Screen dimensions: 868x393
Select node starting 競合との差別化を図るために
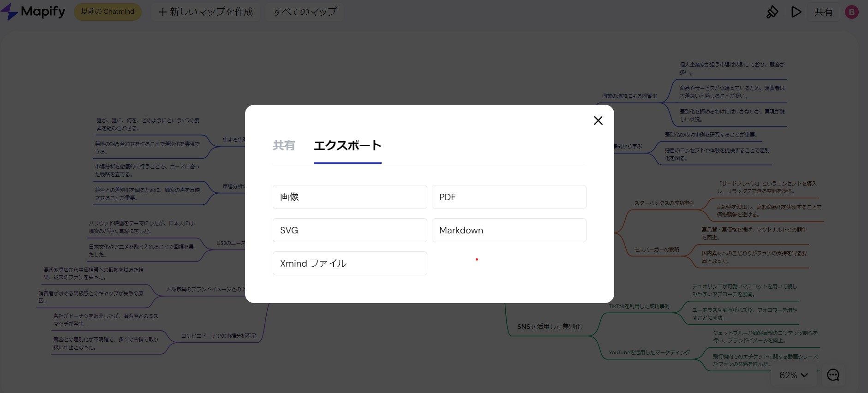tap(147, 194)
